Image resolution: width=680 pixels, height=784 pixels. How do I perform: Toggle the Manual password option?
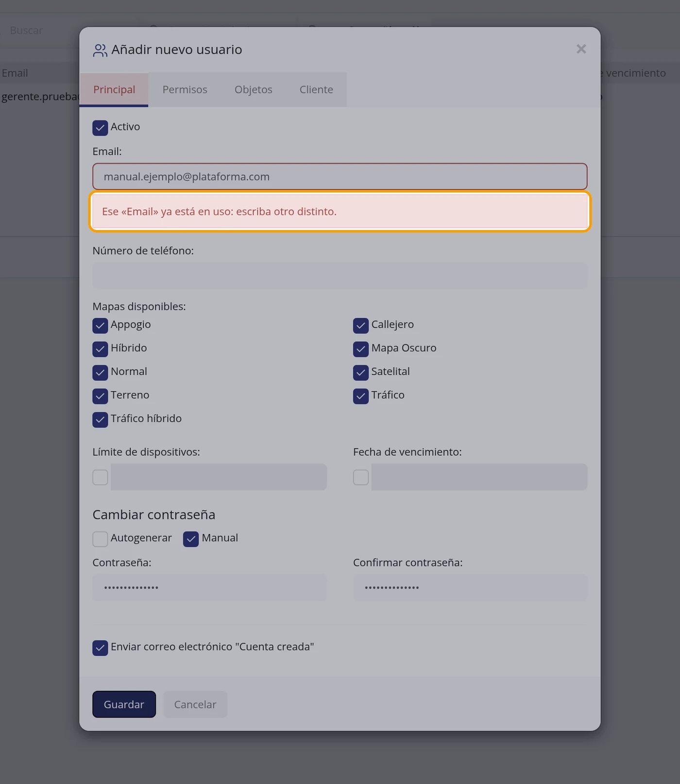(x=191, y=539)
